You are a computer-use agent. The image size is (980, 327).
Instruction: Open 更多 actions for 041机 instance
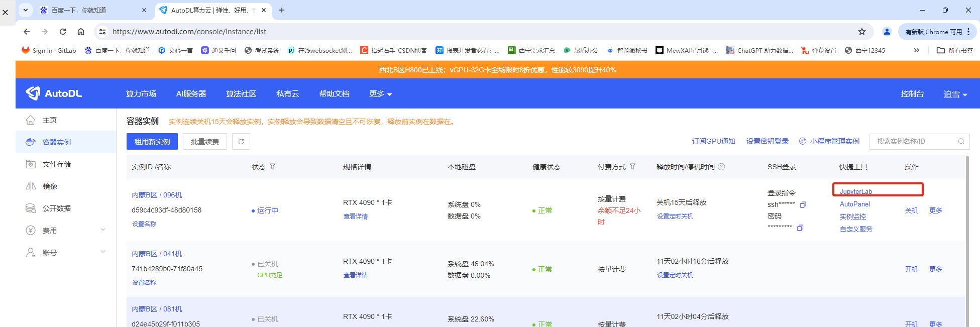coord(936,269)
